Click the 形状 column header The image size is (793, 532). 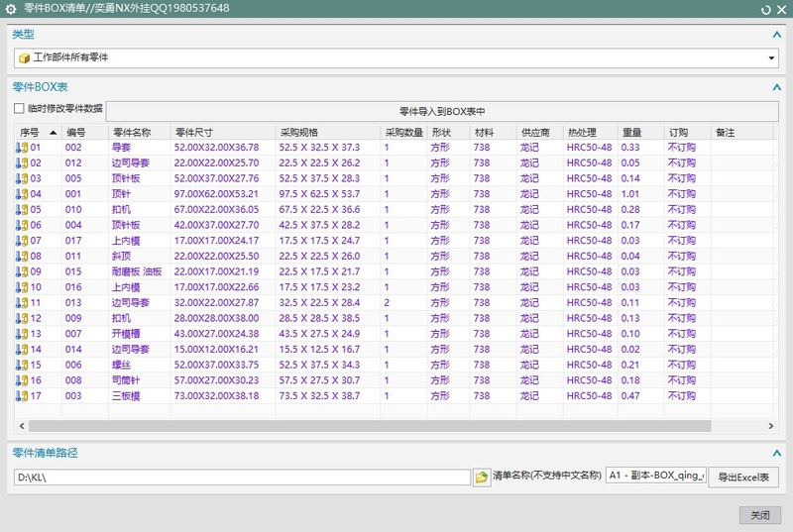pyautogui.click(x=449, y=133)
